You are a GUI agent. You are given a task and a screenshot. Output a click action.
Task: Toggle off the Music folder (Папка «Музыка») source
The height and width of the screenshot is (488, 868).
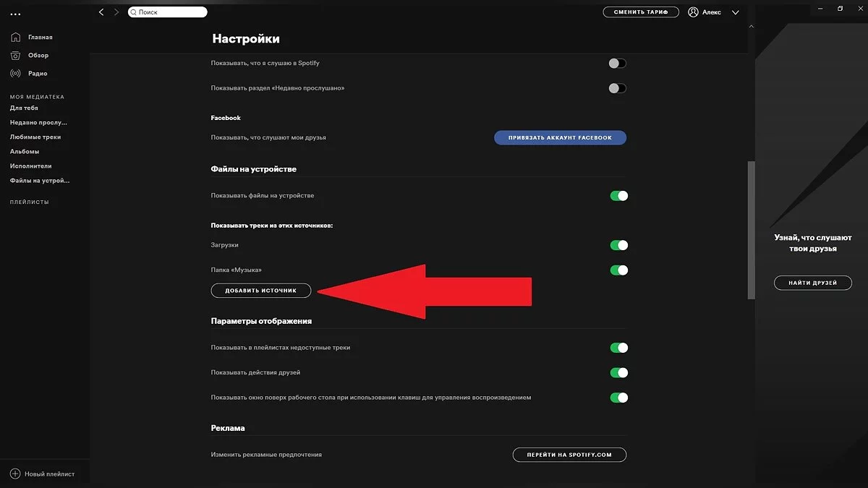618,270
